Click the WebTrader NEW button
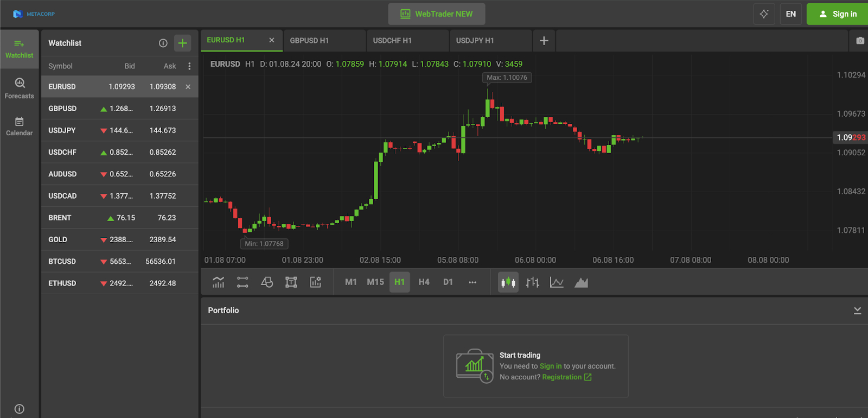Screen dimensions: 868x418 pos(437,14)
